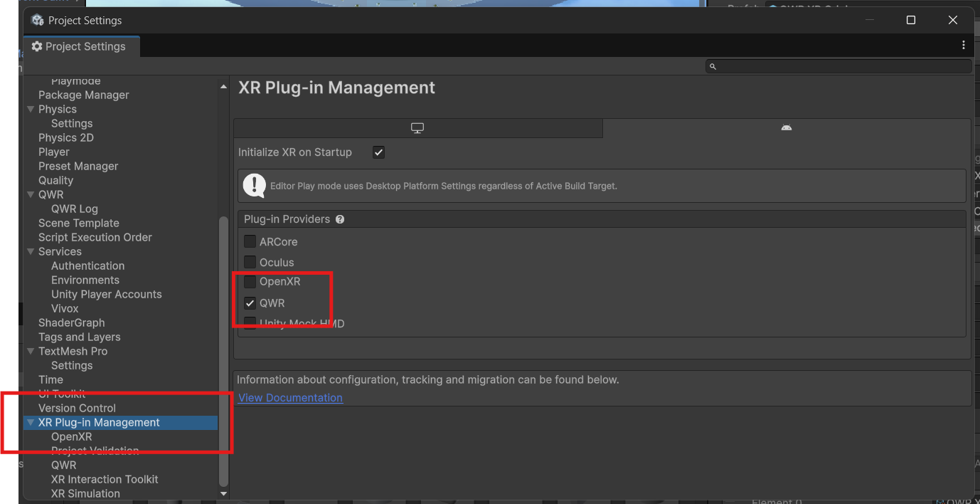Open Scene Template settings
Viewport: 980px width, 504px height.
pos(79,223)
